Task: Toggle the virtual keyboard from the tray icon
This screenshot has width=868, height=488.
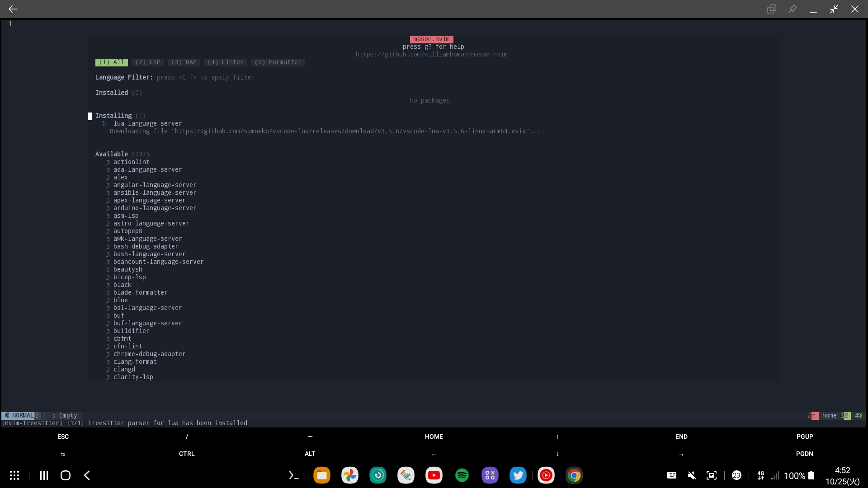Action: coord(671,475)
